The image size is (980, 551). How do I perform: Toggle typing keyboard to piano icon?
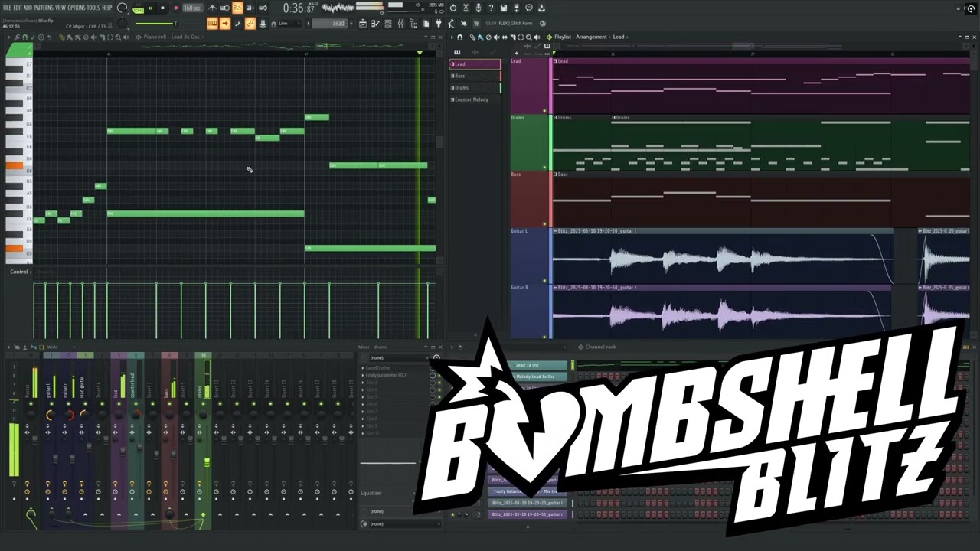(x=212, y=24)
